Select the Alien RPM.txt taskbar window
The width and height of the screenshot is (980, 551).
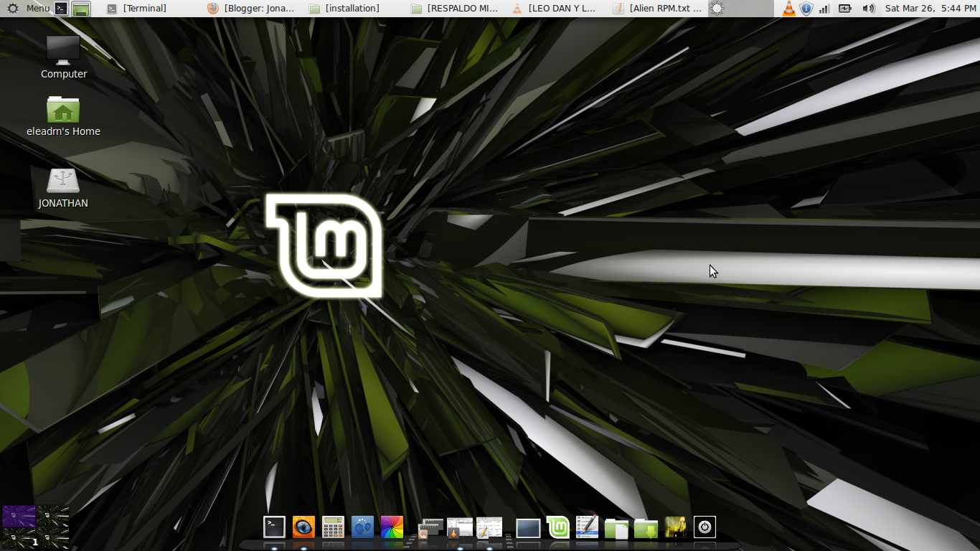[x=658, y=9]
